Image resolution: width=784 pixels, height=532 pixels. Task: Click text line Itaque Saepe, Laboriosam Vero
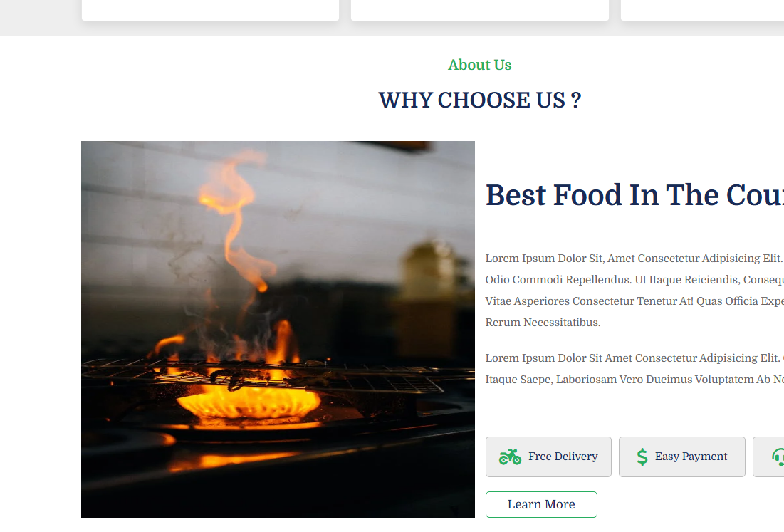point(634,380)
